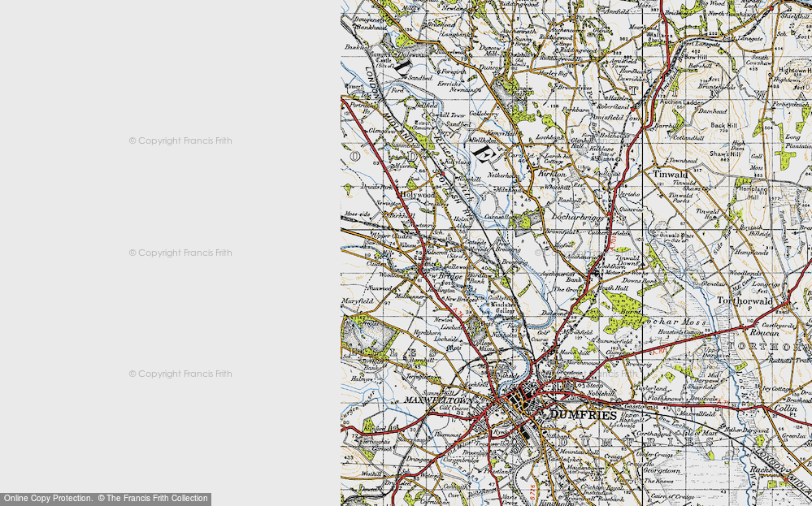Click the Roucan label on the map
This screenshot has height=506, width=812.
(x=764, y=333)
